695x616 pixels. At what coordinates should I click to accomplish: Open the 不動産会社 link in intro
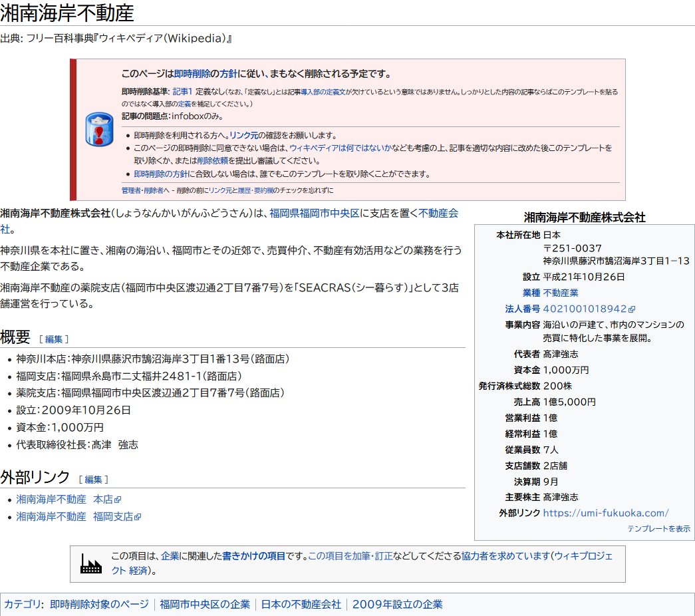(438, 214)
